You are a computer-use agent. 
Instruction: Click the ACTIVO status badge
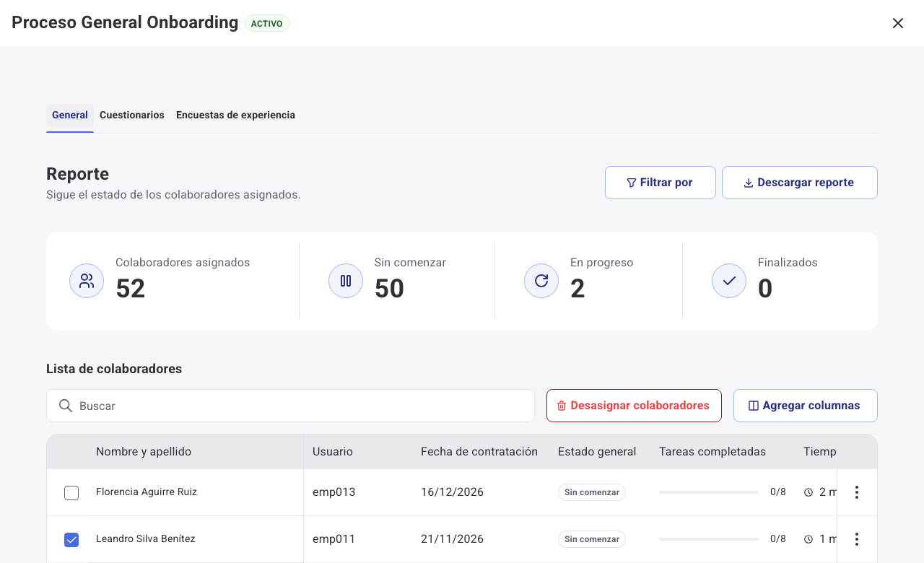pyautogui.click(x=267, y=23)
